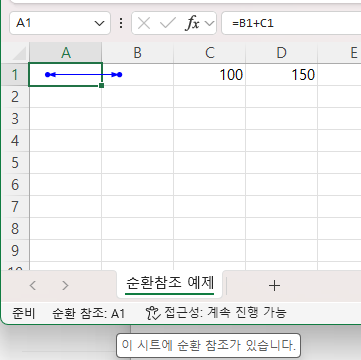Screen dimensions: 361x360
Task: Select row 9 header
Action: (15, 251)
